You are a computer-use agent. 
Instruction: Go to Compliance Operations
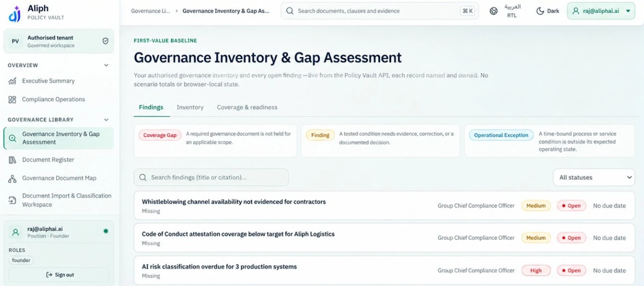tap(59, 99)
